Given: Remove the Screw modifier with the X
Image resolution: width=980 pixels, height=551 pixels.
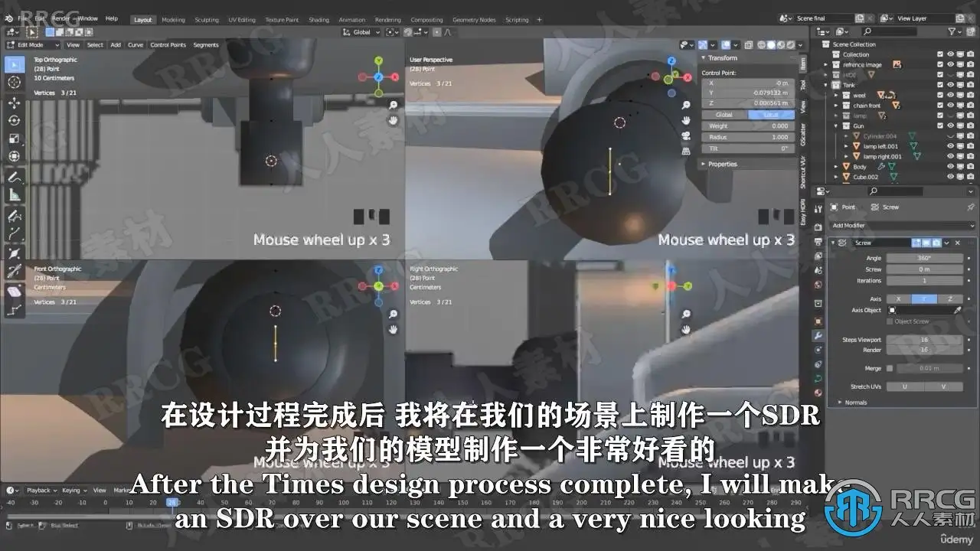Looking at the screenshot, I should click(x=957, y=243).
